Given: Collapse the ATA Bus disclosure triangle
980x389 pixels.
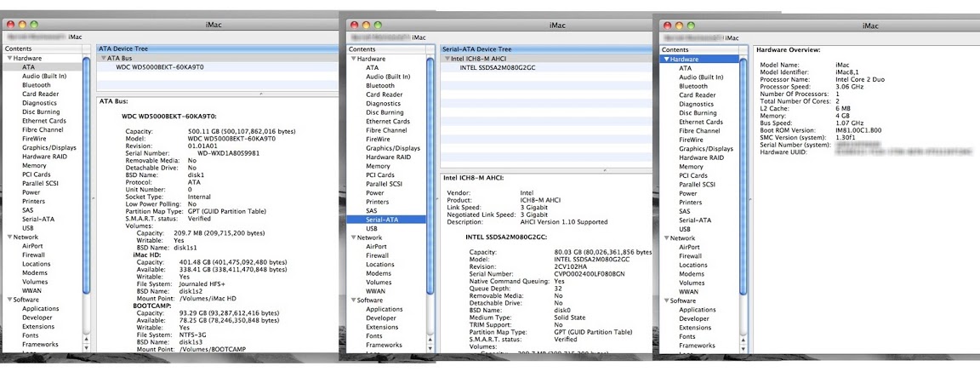Looking at the screenshot, I should click(104, 58).
